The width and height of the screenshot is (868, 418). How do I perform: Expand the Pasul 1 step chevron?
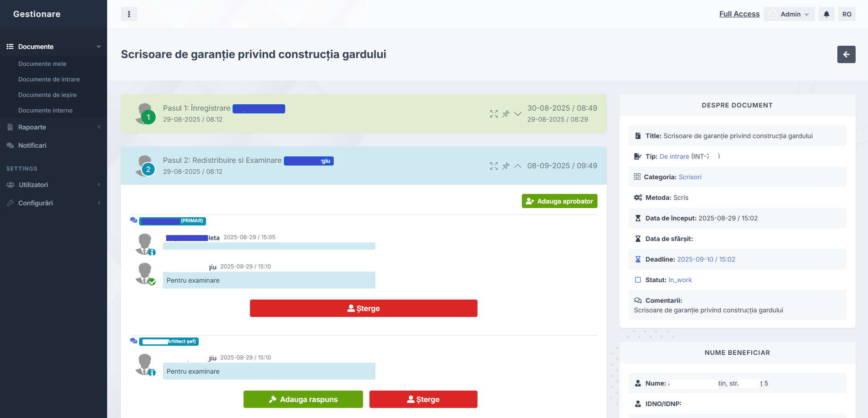(518, 114)
